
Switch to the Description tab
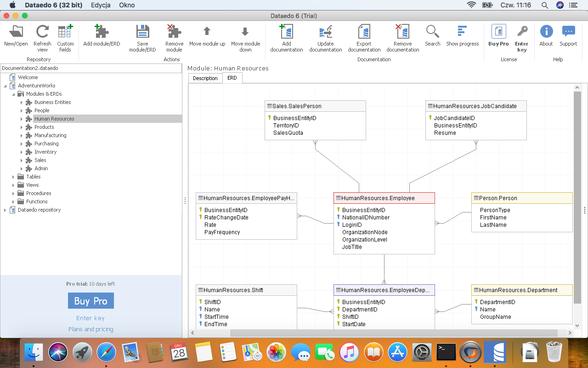(205, 78)
